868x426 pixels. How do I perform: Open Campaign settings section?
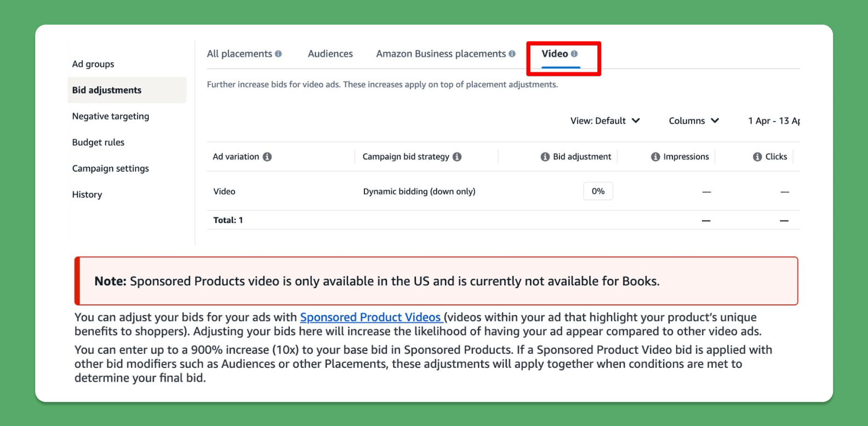tap(111, 169)
